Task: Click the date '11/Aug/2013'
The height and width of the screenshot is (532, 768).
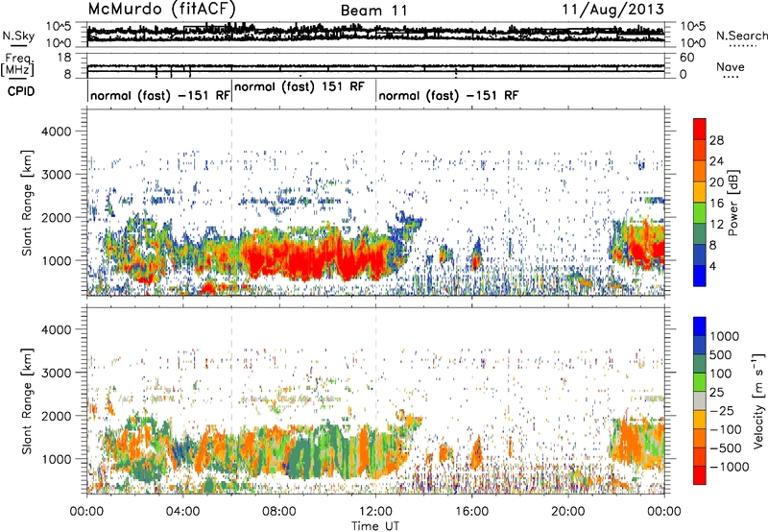Action: [x=613, y=10]
